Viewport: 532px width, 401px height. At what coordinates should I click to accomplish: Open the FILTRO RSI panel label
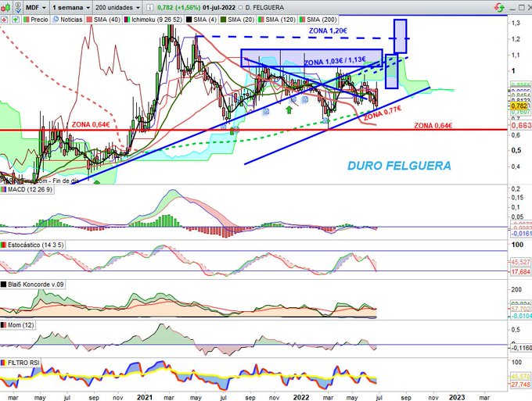23,363
